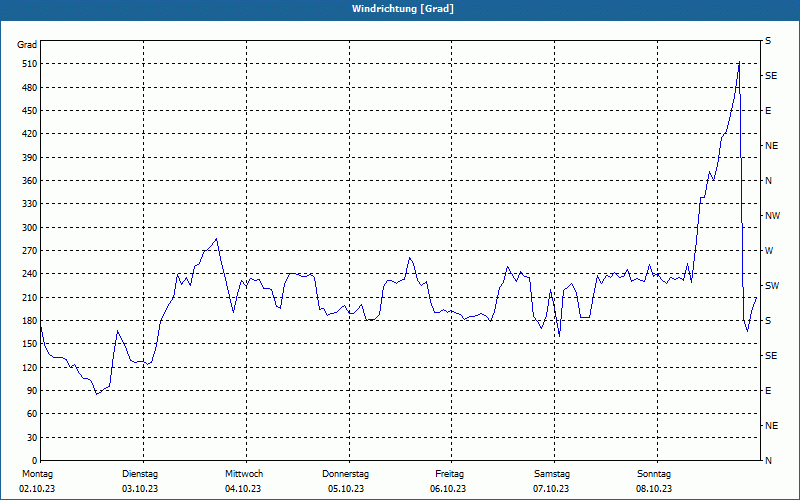800x500 pixels.
Task: Click the date 06.10.23
Action: [448, 489]
